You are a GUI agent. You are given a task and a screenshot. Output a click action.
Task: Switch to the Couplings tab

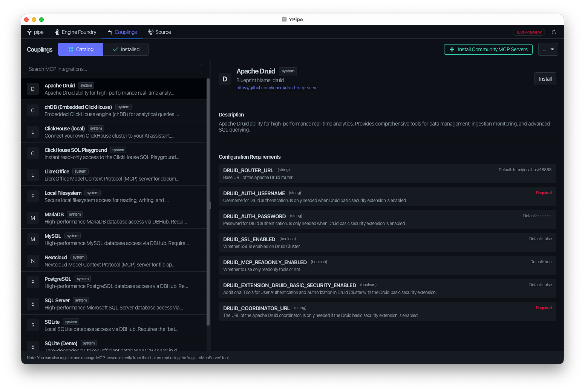point(122,32)
